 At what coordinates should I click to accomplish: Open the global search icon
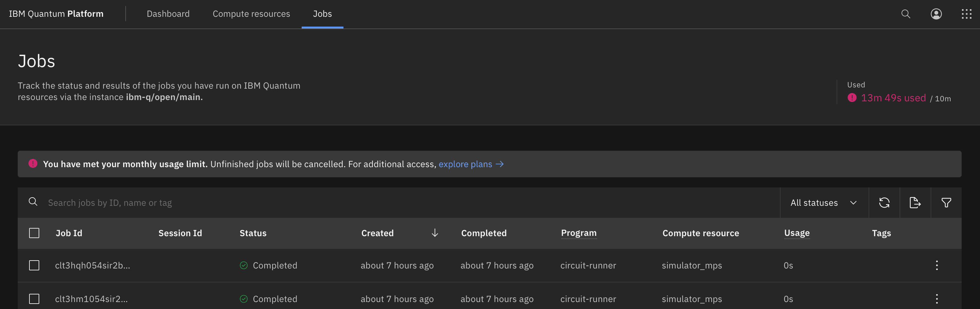[906, 14]
